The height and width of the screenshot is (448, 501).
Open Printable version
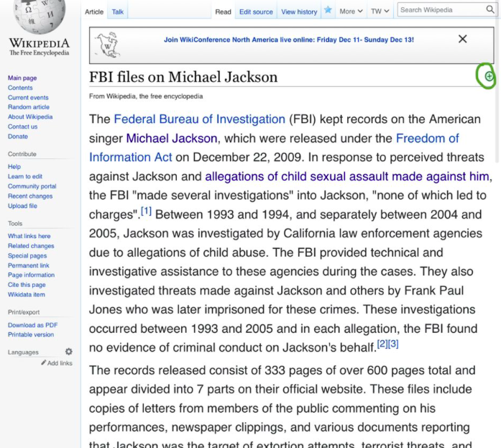point(31,334)
